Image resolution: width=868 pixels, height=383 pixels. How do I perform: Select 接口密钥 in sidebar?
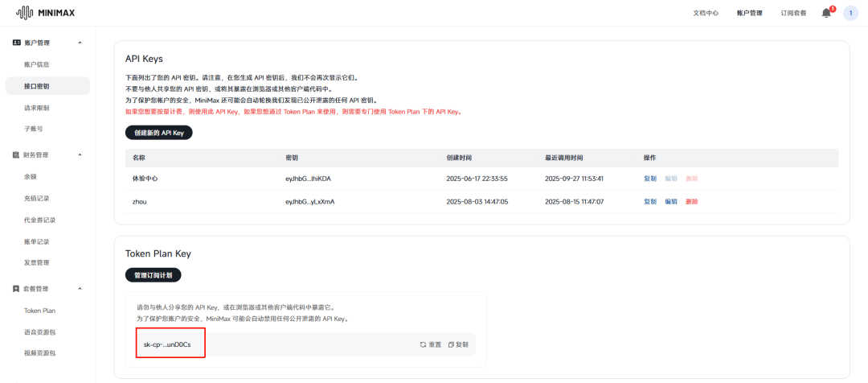pyautogui.click(x=47, y=86)
